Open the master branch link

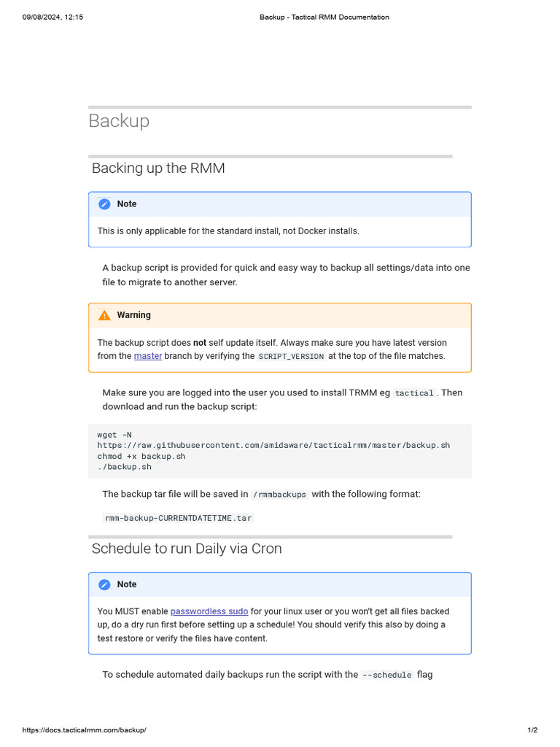click(x=148, y=356)
